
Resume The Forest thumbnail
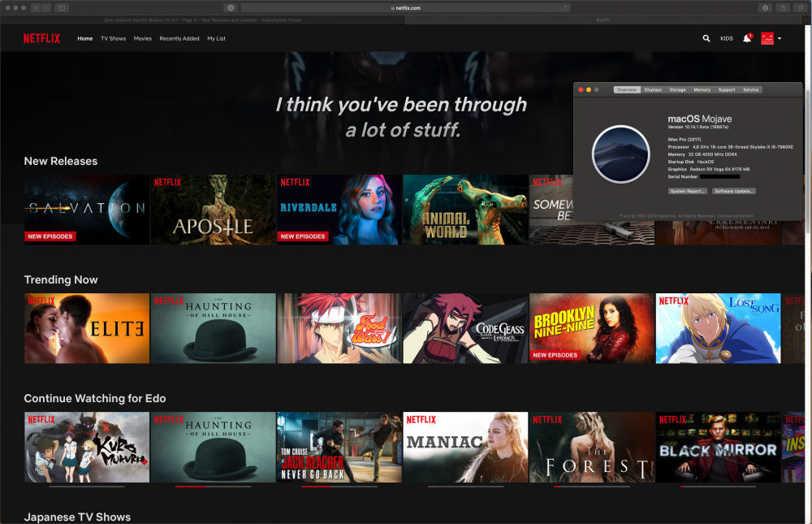pos(592,447)
